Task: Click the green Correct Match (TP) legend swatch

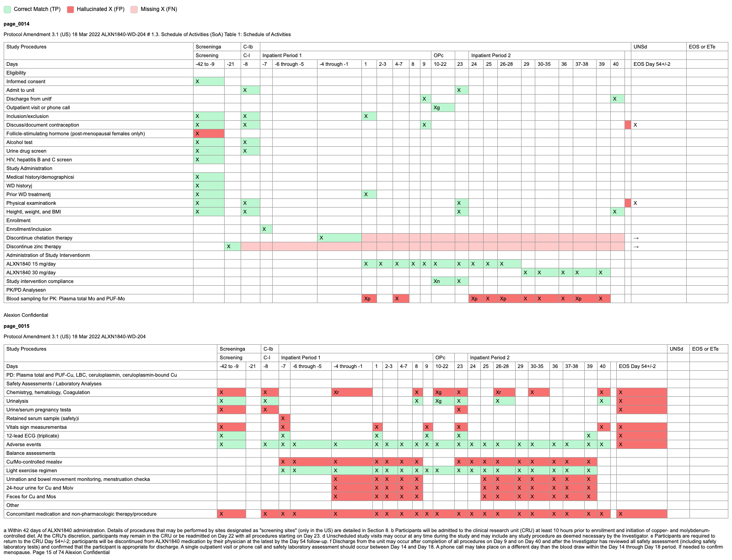Action: (x=7, y=9)
